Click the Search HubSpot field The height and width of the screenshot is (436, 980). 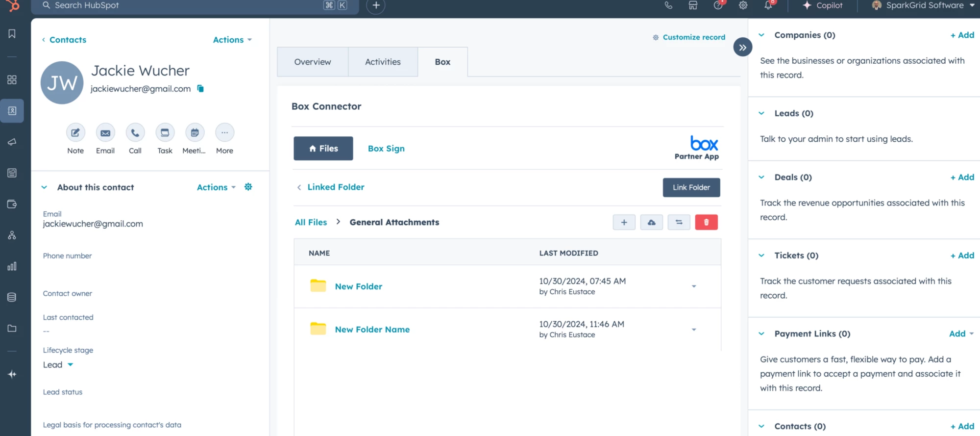[195, 5]
